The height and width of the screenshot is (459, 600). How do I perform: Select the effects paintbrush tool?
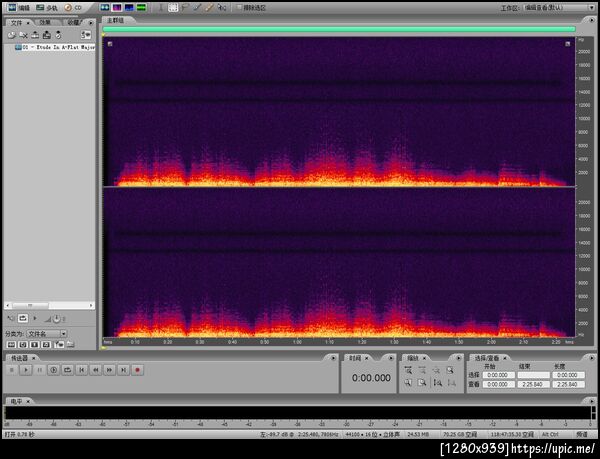click(x=197, y=7)
